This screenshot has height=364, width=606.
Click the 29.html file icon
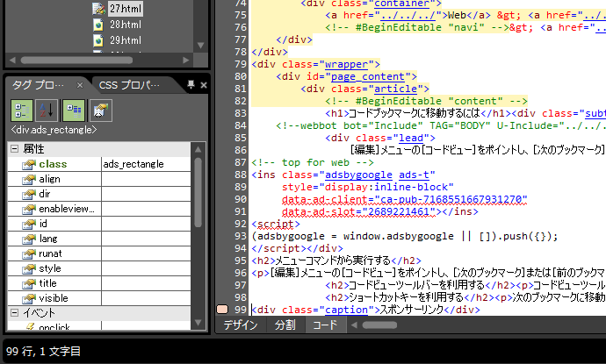click(x=99, y=40)
